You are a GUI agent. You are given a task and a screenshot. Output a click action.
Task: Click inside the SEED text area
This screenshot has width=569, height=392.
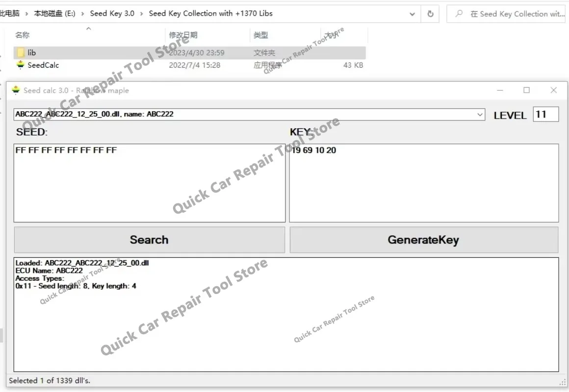point(150,183)
